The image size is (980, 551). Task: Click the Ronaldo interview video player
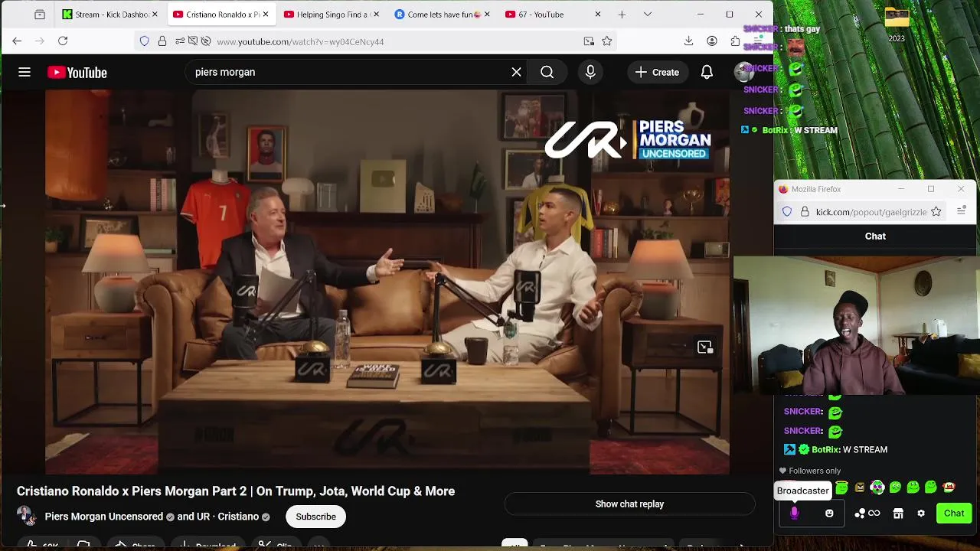point(387,282)
